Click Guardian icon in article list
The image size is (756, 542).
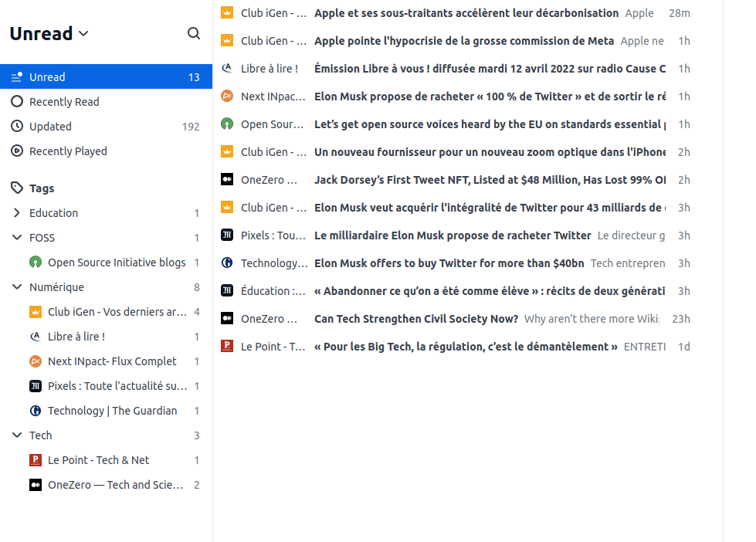click(227, 263)
